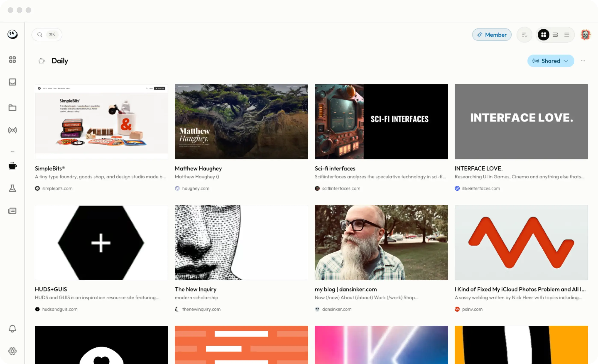This screenshot has width=598, height=364.
Task: Click the 'modern scholarship' description text
Action: point(196,297)
